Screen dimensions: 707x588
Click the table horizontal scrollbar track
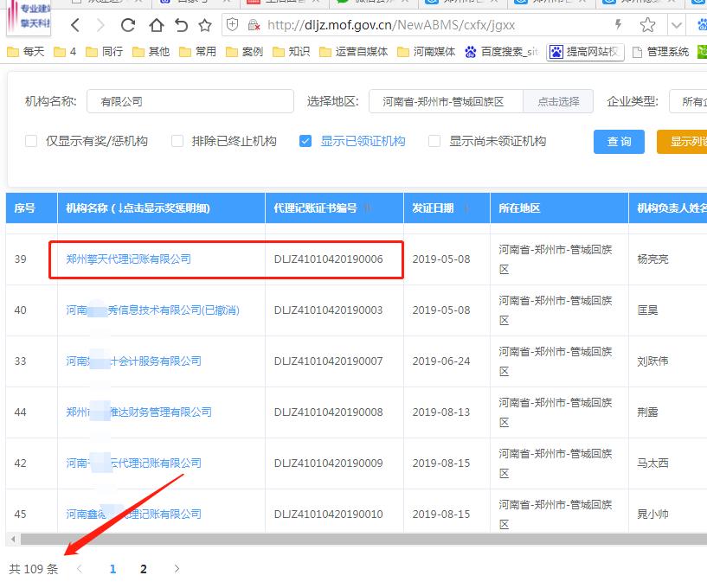point(363,539)
